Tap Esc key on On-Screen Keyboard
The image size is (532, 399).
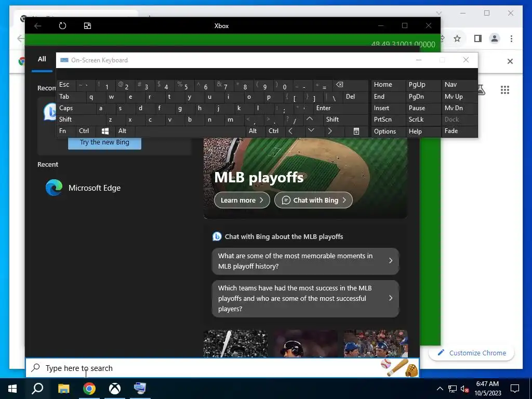coord(66,85)
